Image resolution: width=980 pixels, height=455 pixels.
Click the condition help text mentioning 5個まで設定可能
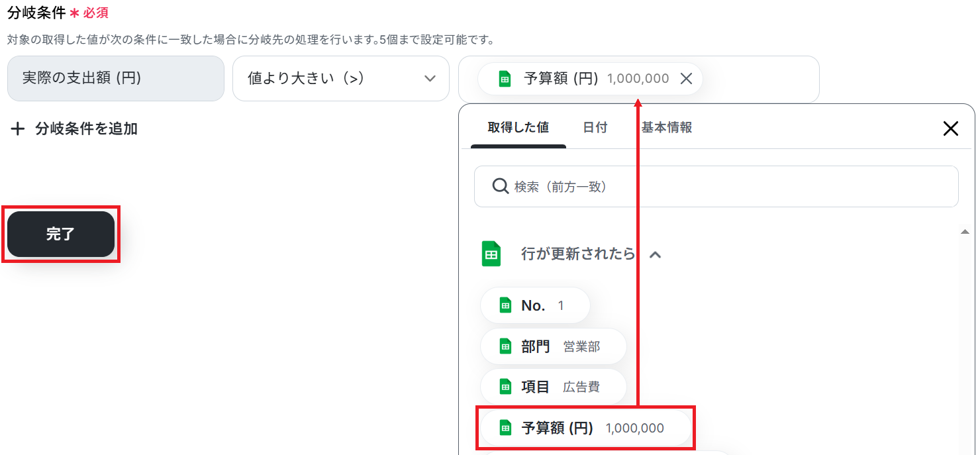(251, 40)
